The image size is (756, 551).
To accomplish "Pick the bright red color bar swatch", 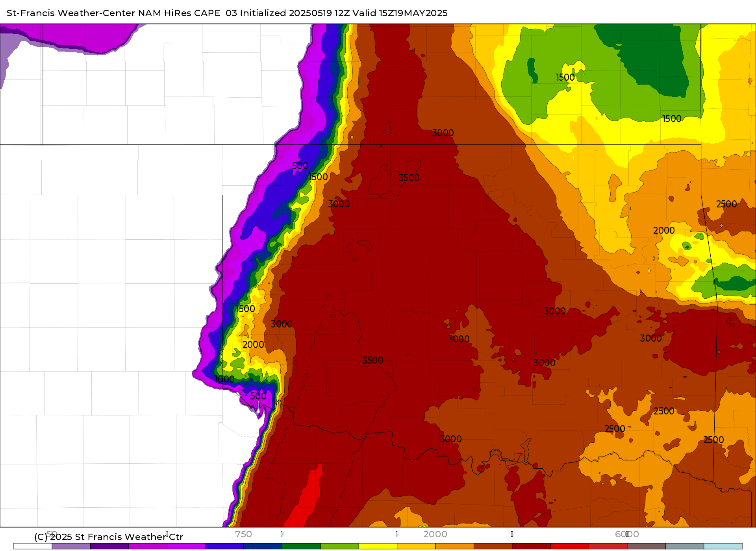I will coord(569,546).
